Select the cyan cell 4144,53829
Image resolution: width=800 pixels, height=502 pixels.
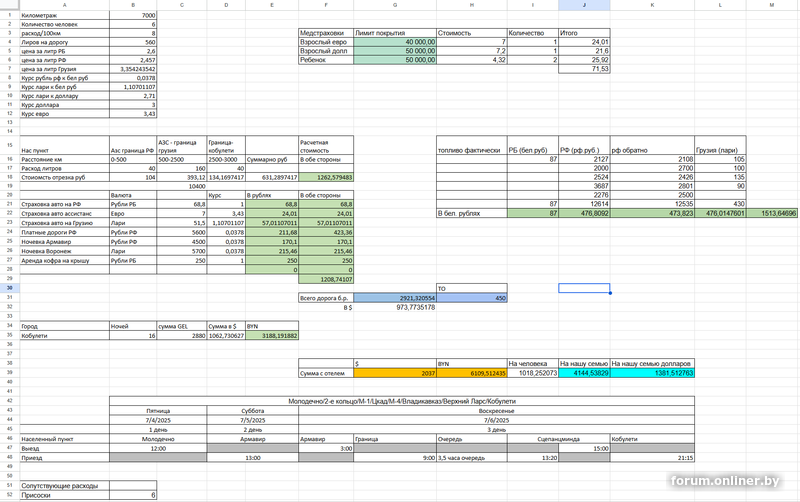584,373
